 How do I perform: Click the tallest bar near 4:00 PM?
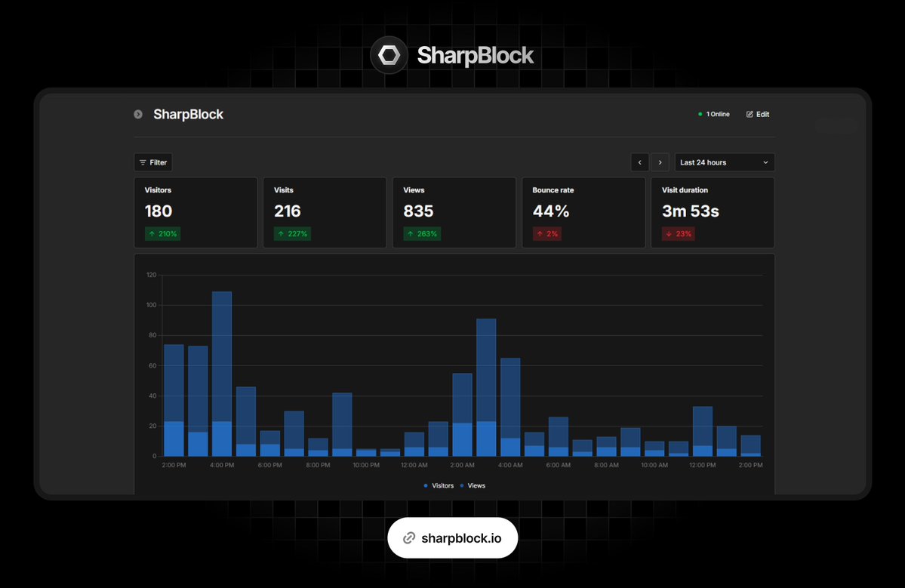tap(222, 374)
